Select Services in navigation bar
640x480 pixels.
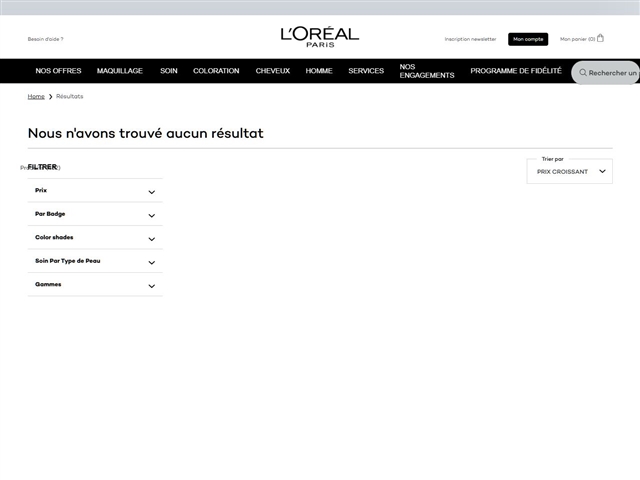[x=366, y=71]
